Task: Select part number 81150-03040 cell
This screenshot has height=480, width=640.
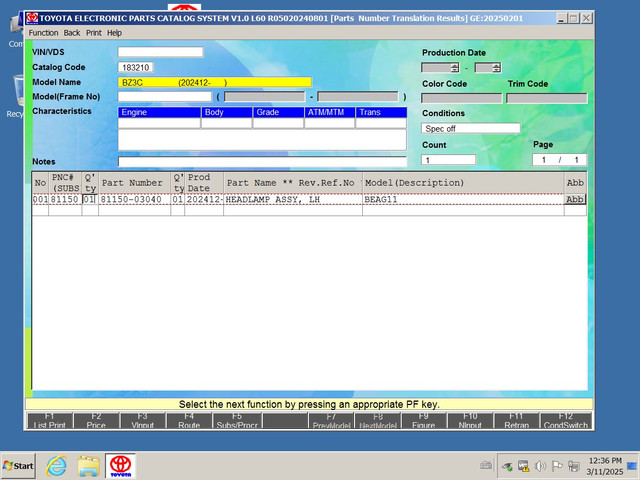Action: (x=134, y=200)
